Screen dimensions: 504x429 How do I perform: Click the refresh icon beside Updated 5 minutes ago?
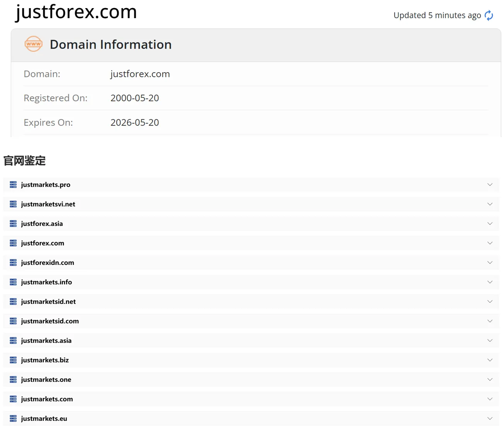point(489,15)
